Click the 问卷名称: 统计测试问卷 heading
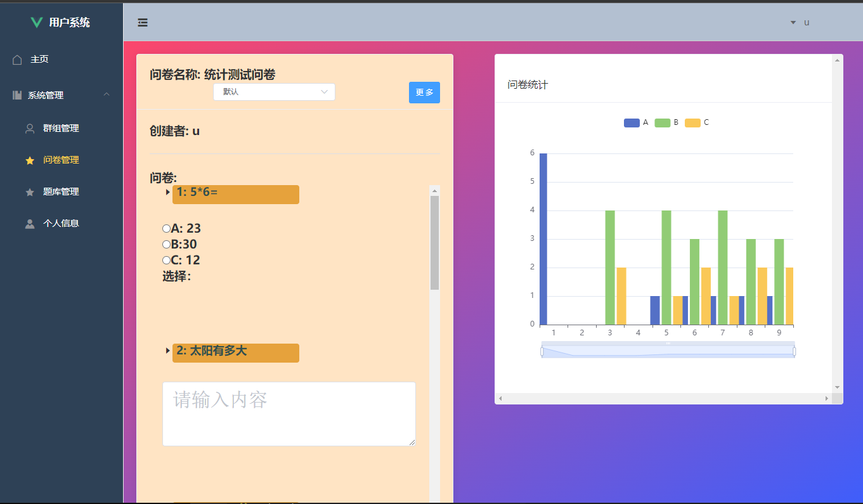Viewport: 863px width, 504px height. (212, 75)
